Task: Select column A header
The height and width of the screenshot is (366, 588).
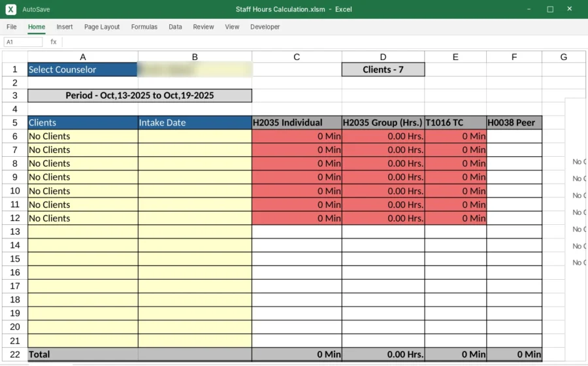Action: click(83, 57)
